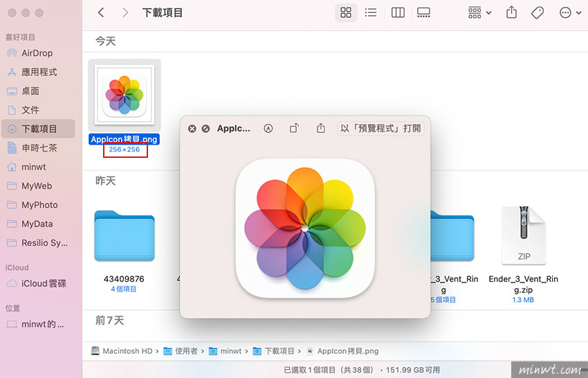The height and width of the screenshot is (378, 588).
Task: Open MyWeb folder in the sidebar
Action: pyautogui.click(x=38, y=186)
